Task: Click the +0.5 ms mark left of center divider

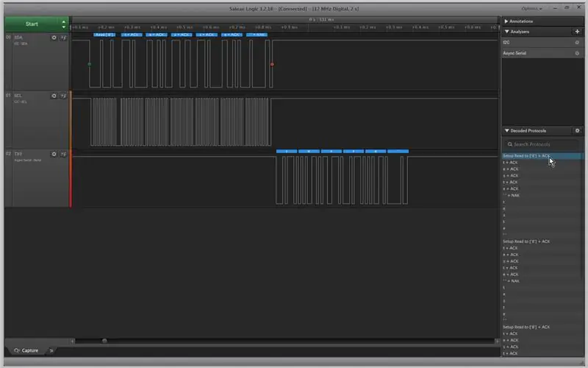Action: click(184, 27)
